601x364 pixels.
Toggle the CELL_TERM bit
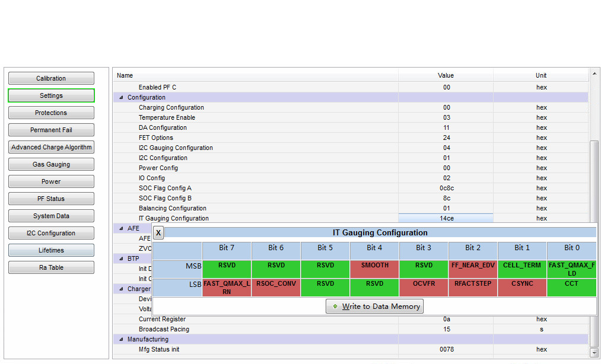(x=522, y=269)
